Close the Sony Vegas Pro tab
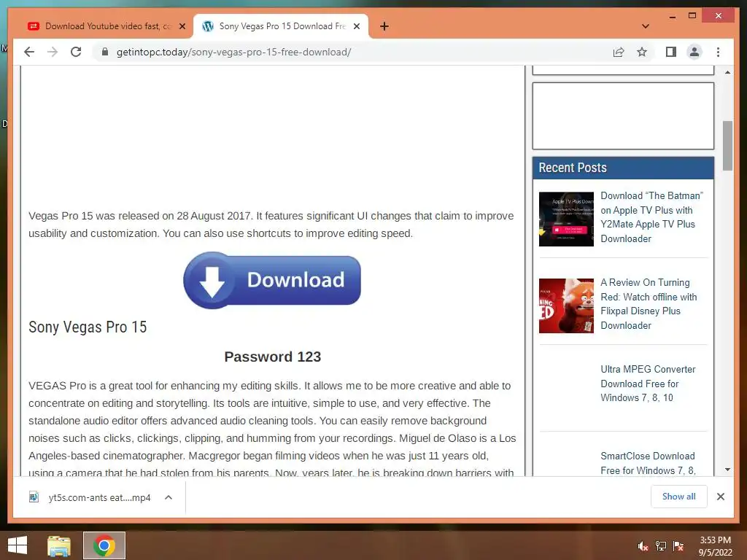747x560 pixels. (x=356, y=26)
